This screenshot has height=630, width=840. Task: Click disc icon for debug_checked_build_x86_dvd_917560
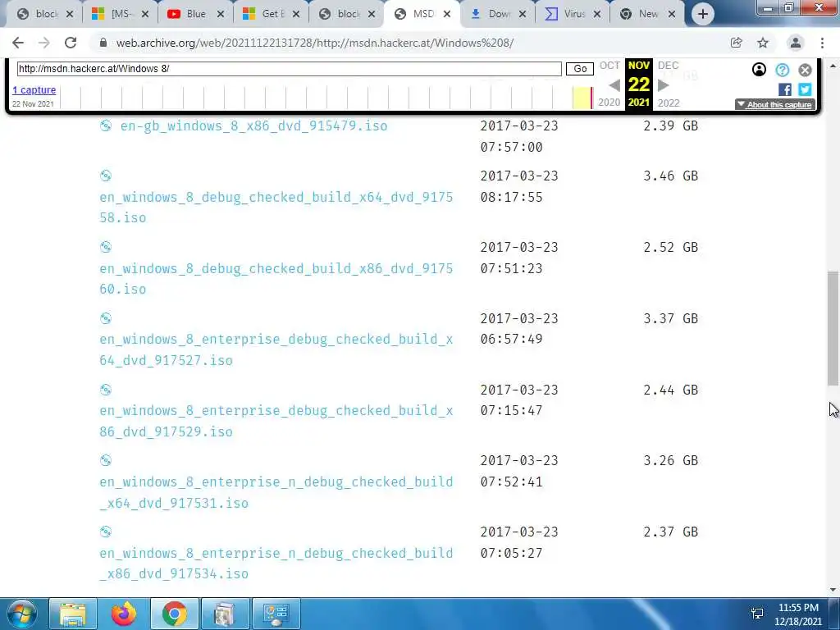(x=106, y=246)
